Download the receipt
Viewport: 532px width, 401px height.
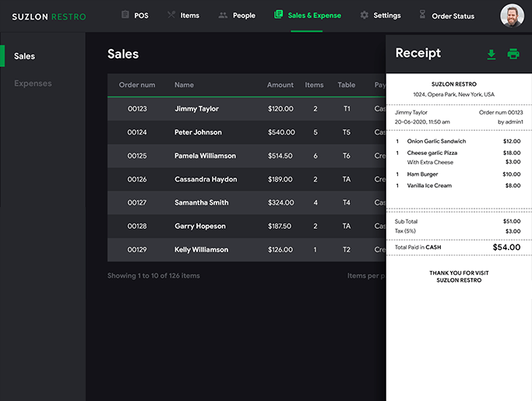[x=491, y=55]
